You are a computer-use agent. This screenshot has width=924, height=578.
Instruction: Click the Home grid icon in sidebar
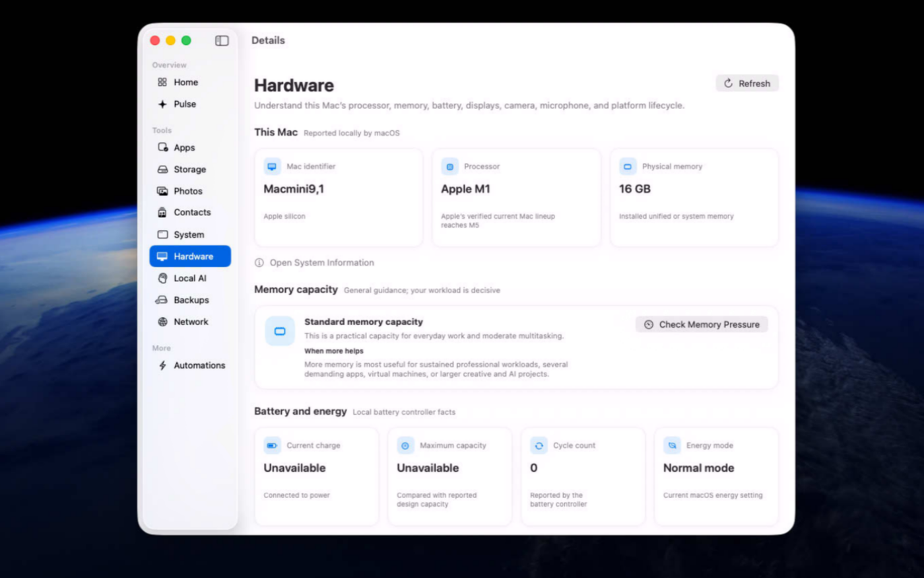pos(162,83)
